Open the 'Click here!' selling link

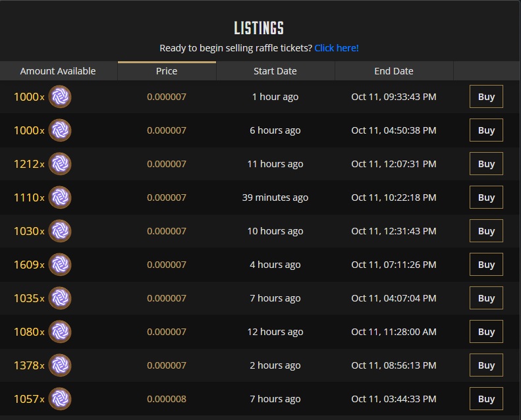click(337, 48)
